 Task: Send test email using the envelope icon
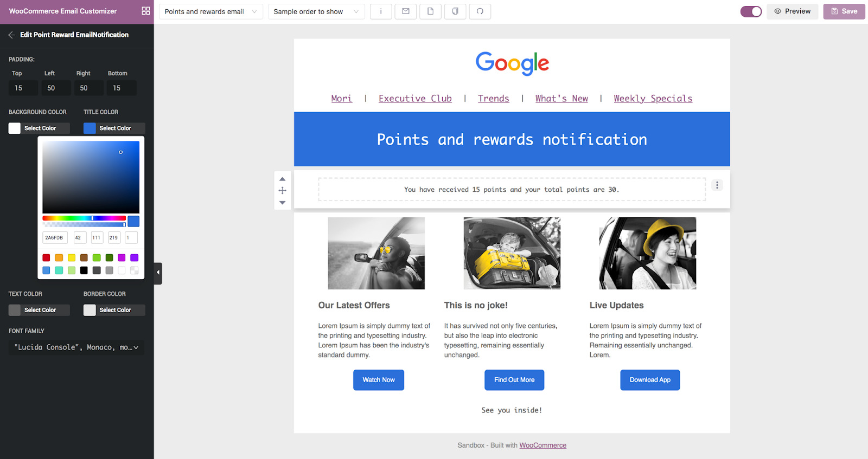[406, 11]
